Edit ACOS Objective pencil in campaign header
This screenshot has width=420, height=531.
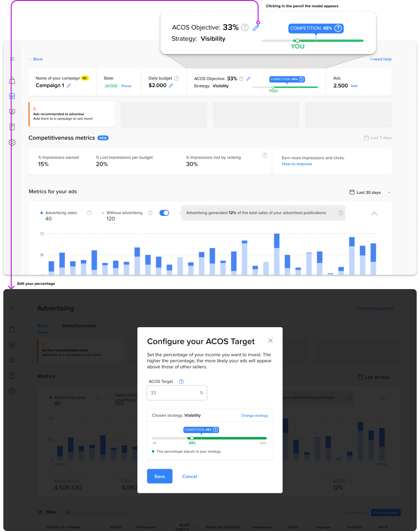click(x=248, y=79)
